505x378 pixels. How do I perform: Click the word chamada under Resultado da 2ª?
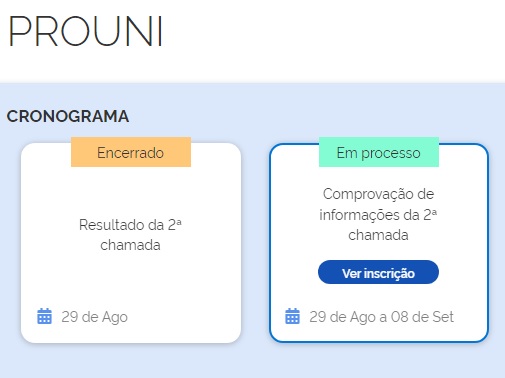click(130, 245)
